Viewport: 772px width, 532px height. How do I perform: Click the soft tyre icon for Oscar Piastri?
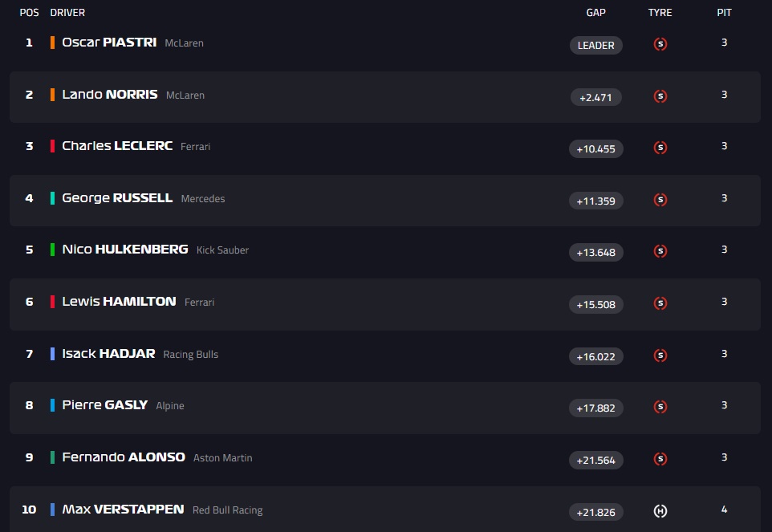tap(660, 44)
